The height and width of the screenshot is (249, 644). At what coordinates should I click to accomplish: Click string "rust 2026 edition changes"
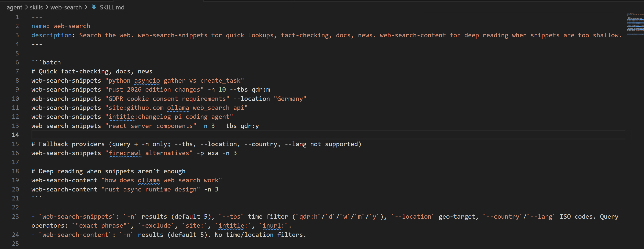pos(154,90)
